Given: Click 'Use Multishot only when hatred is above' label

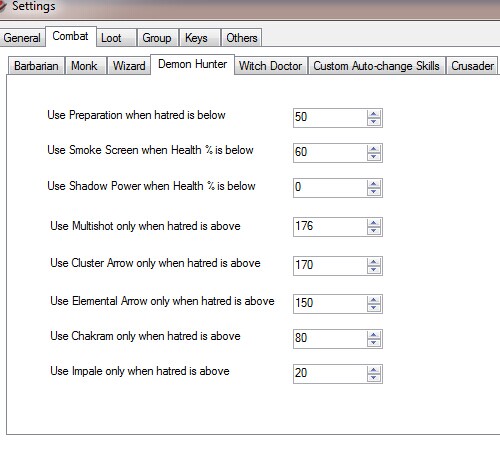Looking at the screenshot, I should (x=145, y=226).
